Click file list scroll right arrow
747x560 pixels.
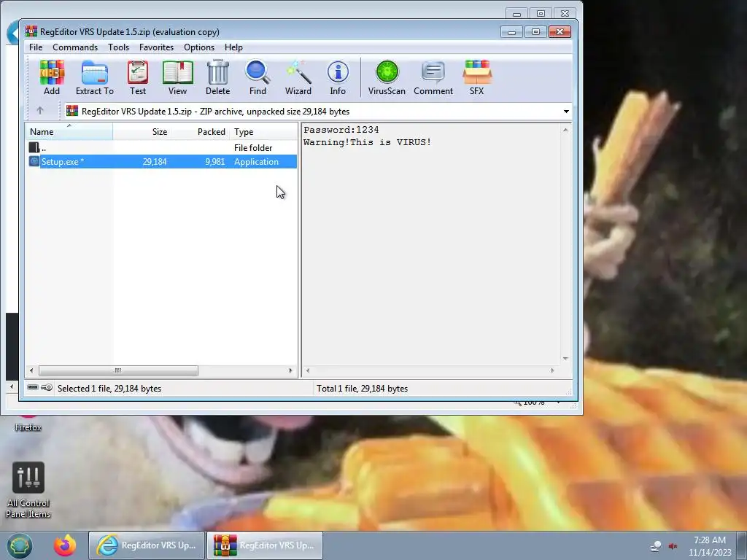290,370
